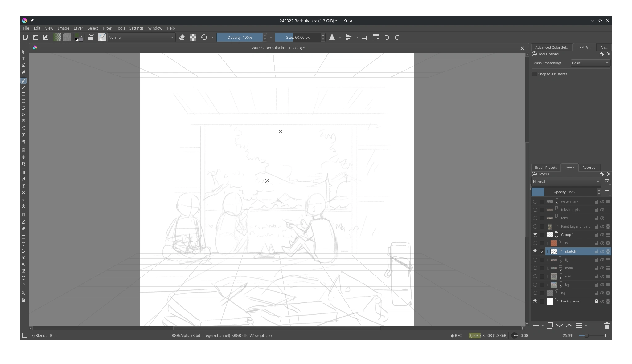This screenshot has height=364, width=632.
Task: Delete layer using trash icon
Action: pos(607,326)
